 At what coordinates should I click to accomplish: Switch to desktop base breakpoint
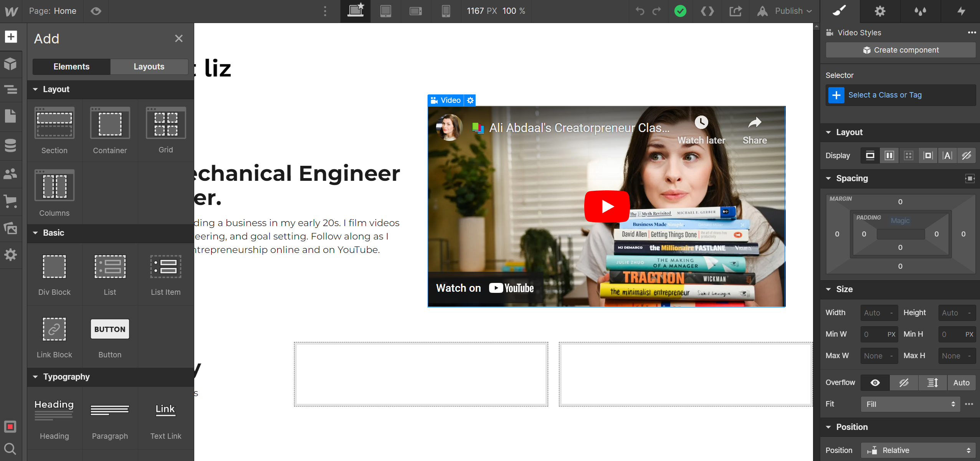pos(355,11)
